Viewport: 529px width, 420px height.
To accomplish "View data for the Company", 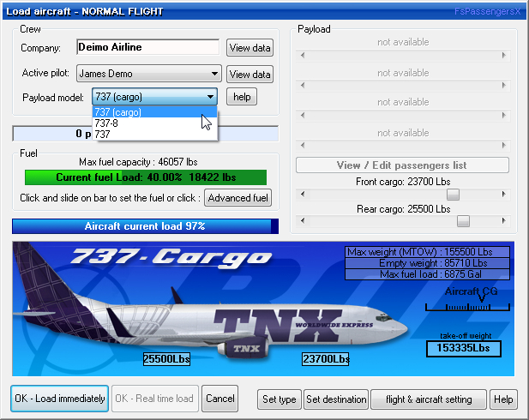I will click(x=249, y=47).
